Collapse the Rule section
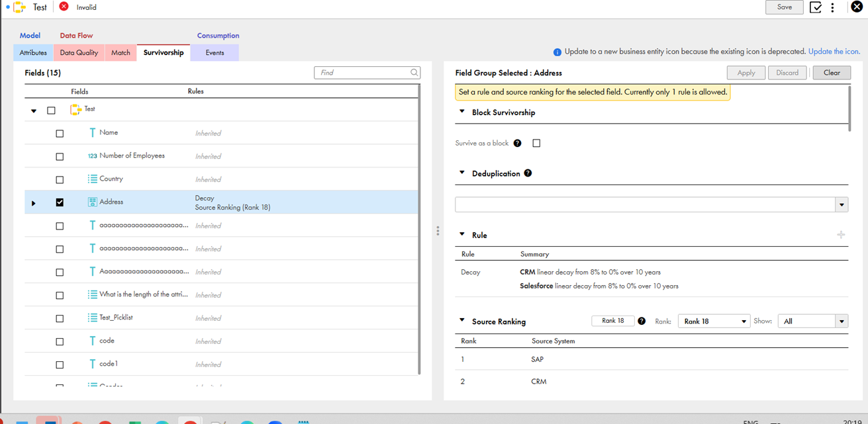 tap(462, 234)
